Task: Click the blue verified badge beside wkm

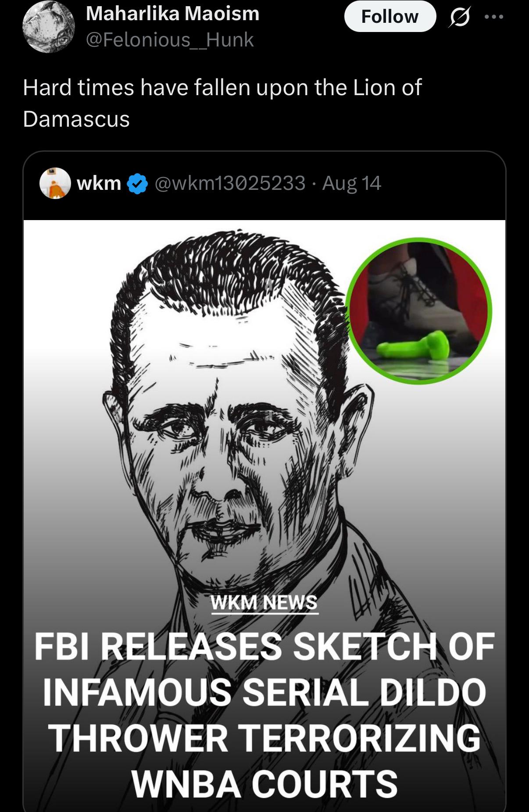Action: tap(137, 183)
